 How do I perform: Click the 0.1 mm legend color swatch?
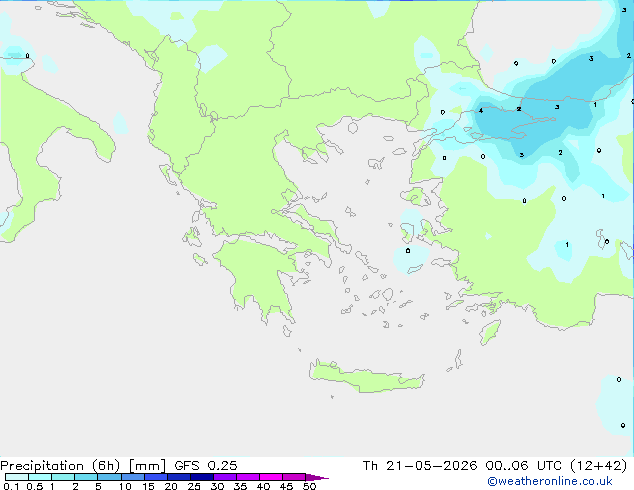(17, 477)
